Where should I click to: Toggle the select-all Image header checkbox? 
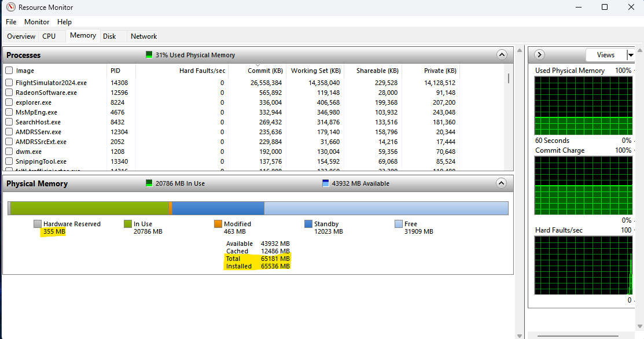click(x=9, y=71)
